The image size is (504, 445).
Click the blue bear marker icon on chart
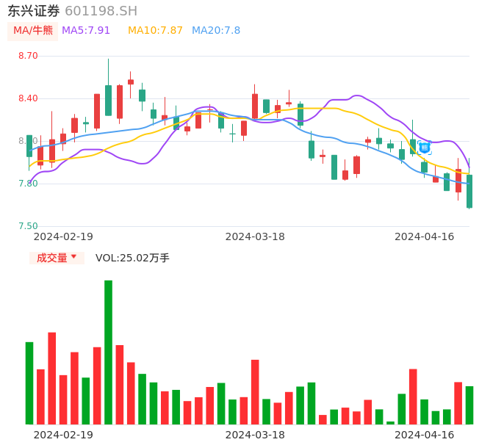pyautogui.click(x=425, y=148)
